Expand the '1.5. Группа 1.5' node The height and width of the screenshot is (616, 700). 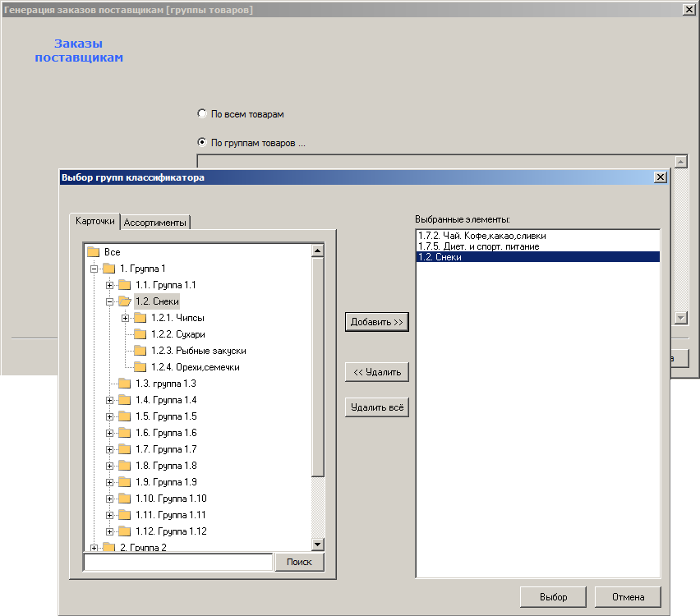click(x=109, y=417)
